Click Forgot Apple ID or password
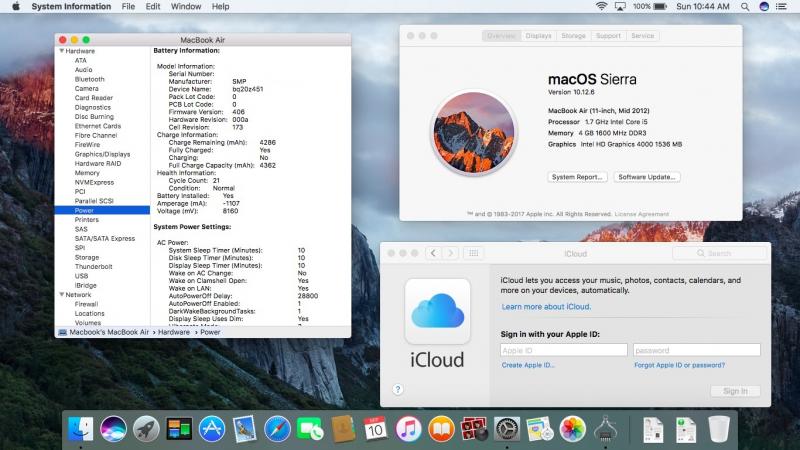The height and width of the screenshot is (450, 800). point(679,365)
